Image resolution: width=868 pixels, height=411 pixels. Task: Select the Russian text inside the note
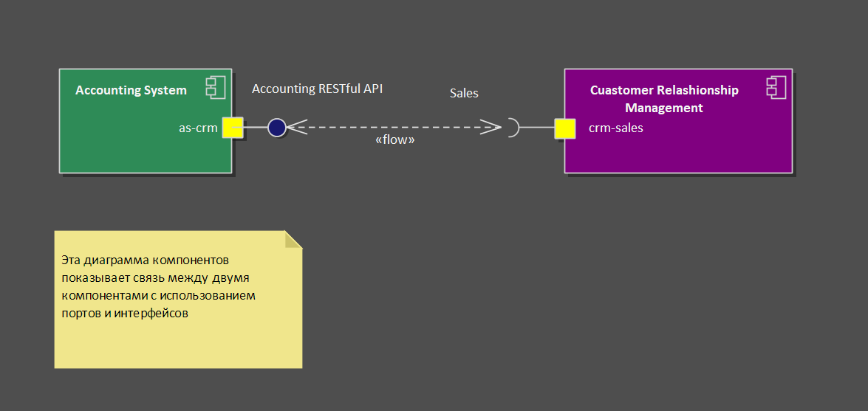158,287
